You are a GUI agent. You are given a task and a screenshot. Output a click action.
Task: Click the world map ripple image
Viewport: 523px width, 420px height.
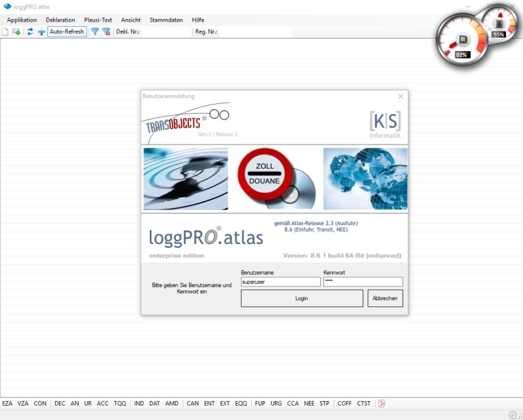tap(186, 179)
